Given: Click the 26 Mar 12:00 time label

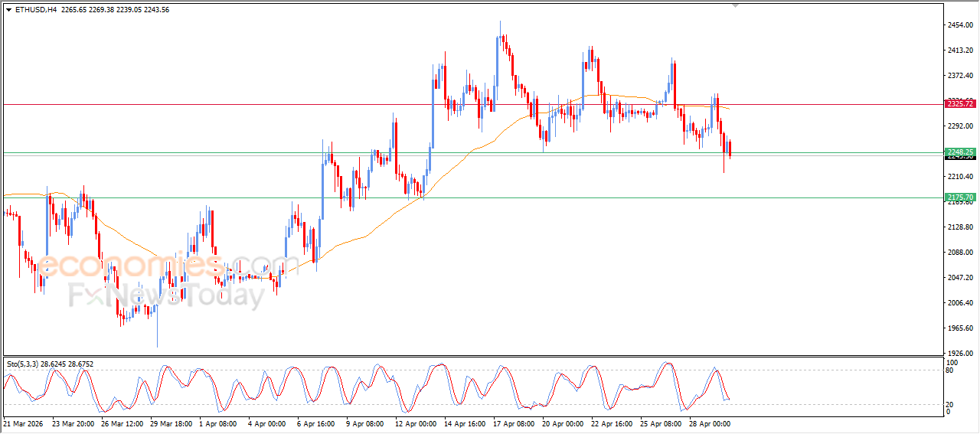Looking at the screenshot, I should coord(122,423).
